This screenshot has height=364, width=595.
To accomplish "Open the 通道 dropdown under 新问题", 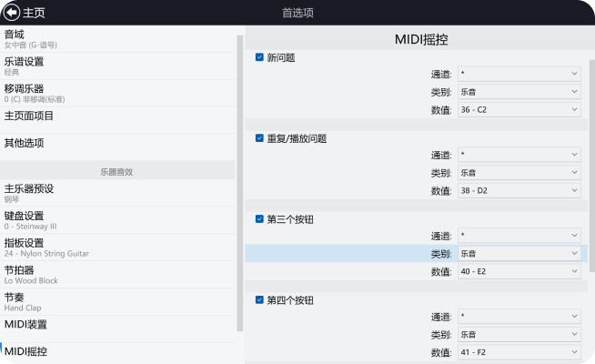I will coord(519,74).
